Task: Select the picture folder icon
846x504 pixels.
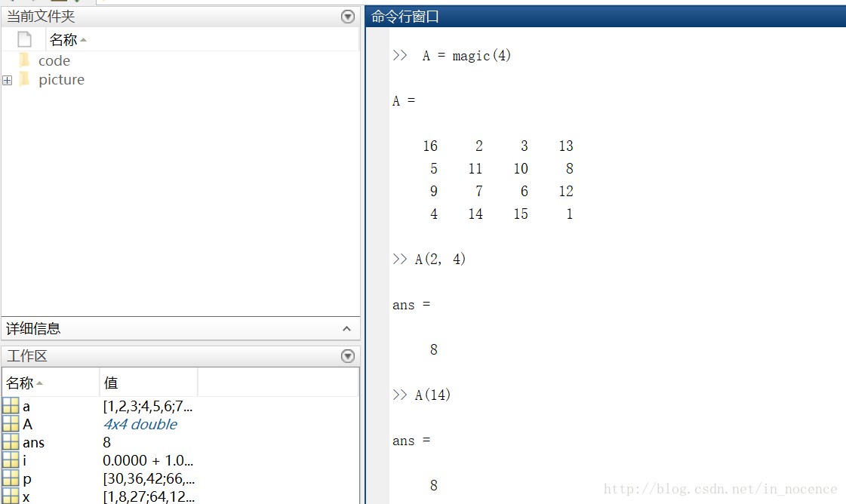Action: point(25,79)
